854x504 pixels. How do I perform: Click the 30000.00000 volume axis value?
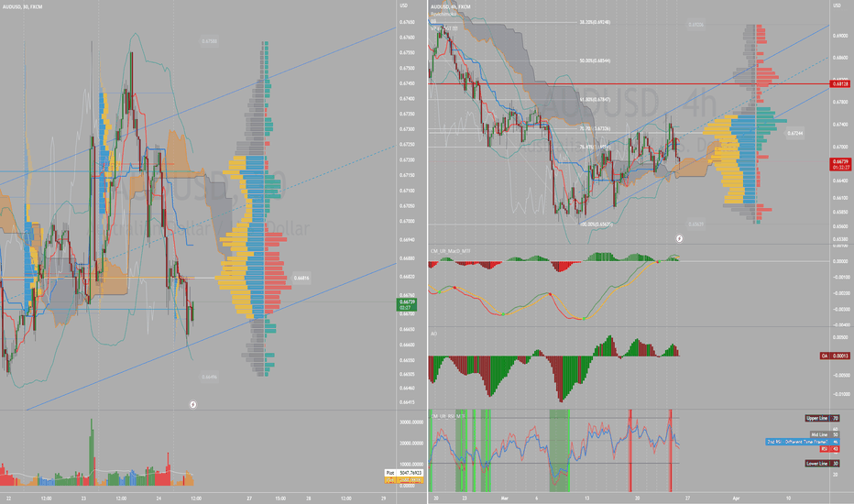[x=411, y=422]
